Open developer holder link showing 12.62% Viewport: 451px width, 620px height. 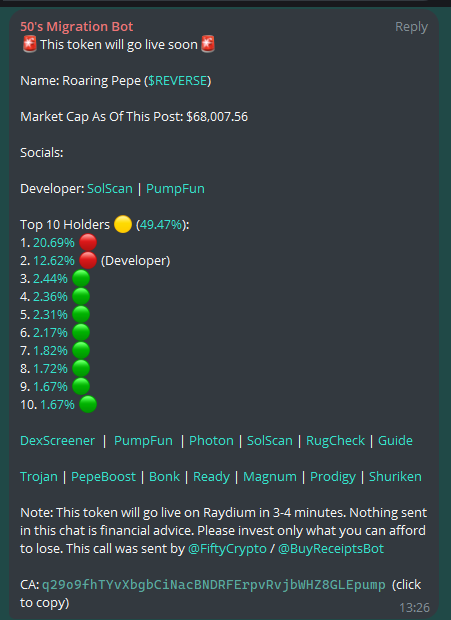54,261
